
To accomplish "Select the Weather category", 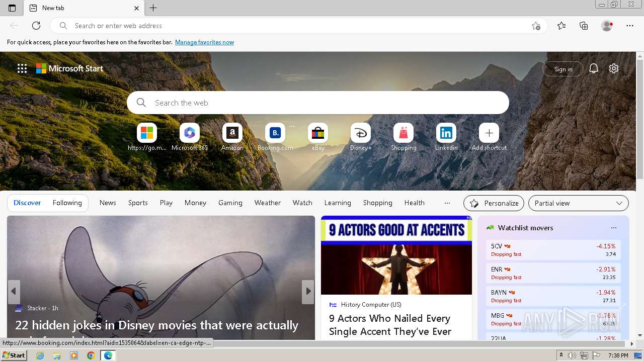I will pyautogui.click(x=267, y=203).
